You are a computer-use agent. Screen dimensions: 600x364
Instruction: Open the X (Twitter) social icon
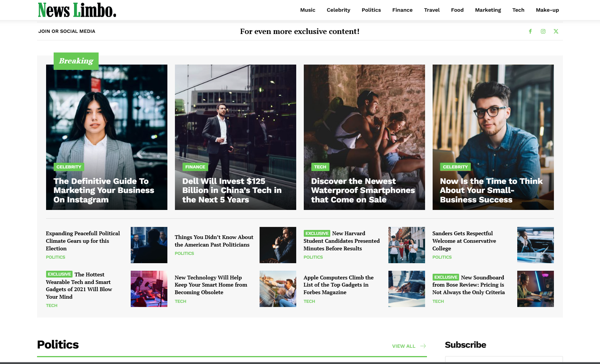coord(556,31)
